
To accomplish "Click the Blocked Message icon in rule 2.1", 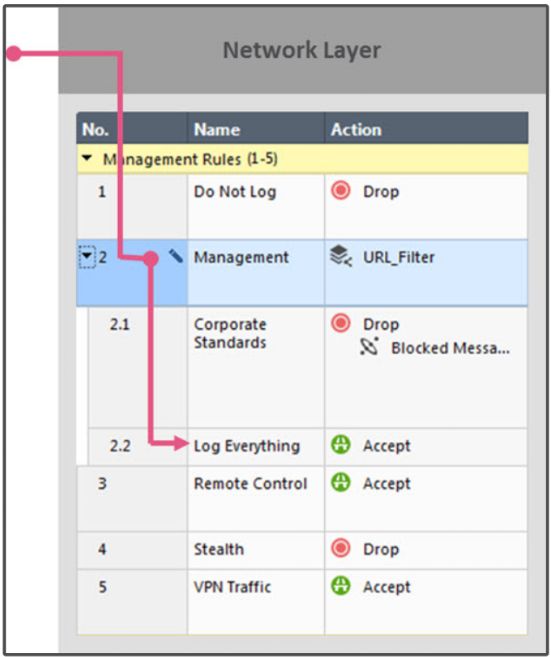I will [370, 347].
